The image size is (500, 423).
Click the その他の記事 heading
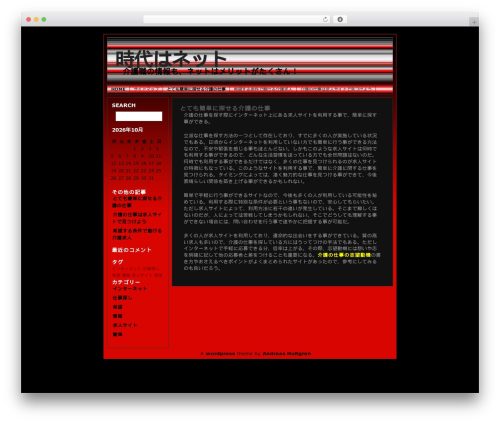pyautogui.click(x=129, y=192)
